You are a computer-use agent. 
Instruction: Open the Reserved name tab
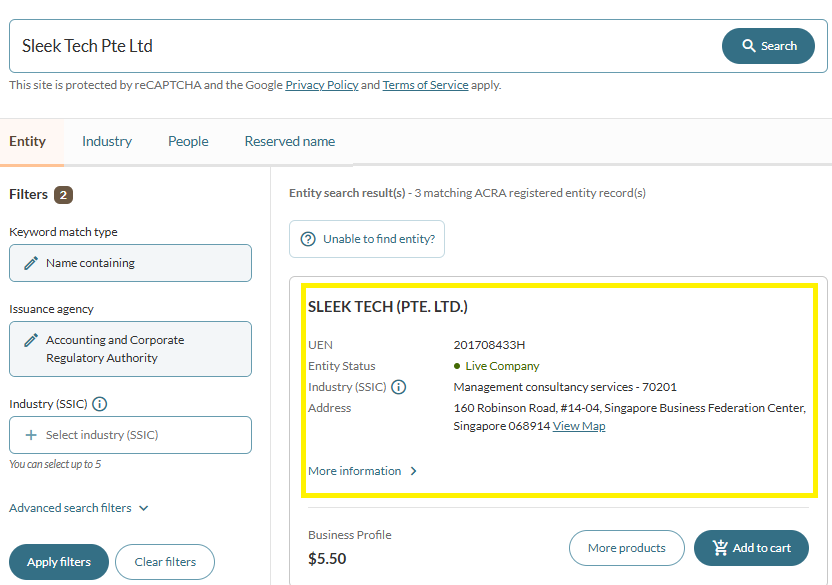[x=289, y=141]
